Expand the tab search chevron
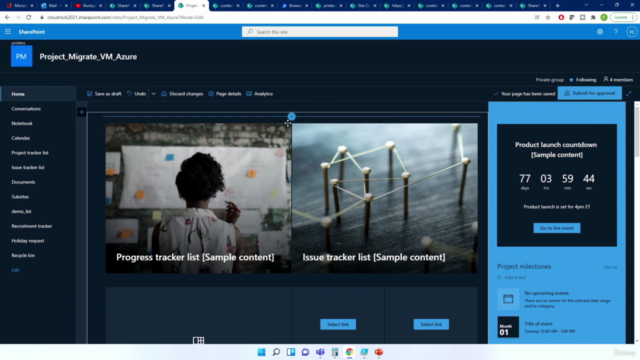 (586, 5)
